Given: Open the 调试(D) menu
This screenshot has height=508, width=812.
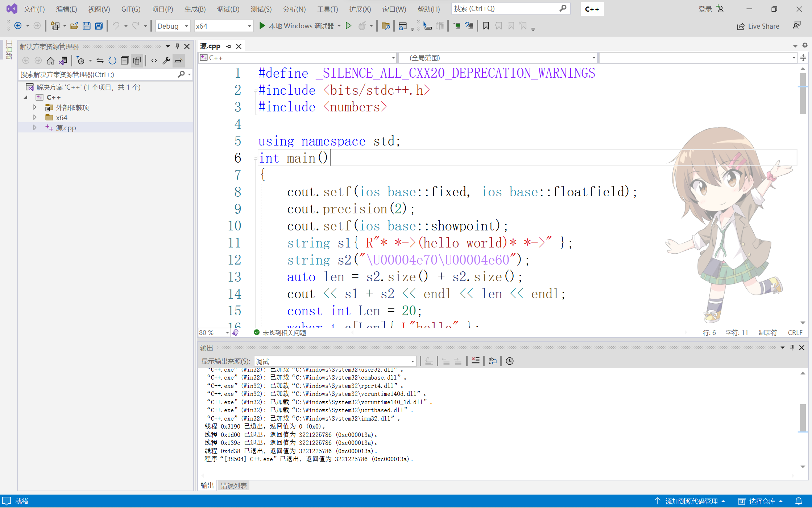Looking at the screenshot, I should (x=228, y=9).
